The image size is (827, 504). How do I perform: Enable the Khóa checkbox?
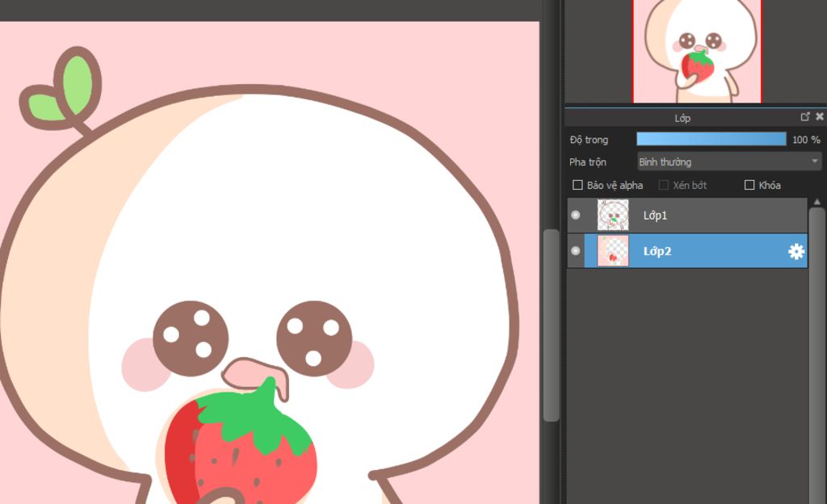pyautogui.click(x=749, y=185)
